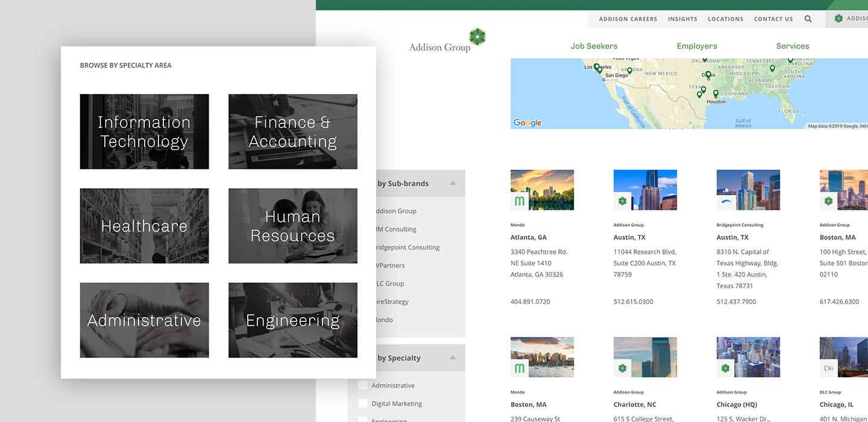
Task: Tick the Digital Marketing specialty checkbox
Action: tap(363, 403)
